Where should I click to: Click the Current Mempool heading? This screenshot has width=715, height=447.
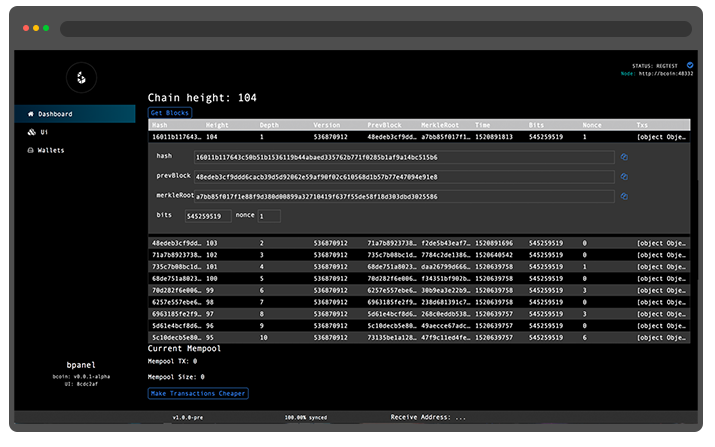pyautogui.click(x=184, y=348)
